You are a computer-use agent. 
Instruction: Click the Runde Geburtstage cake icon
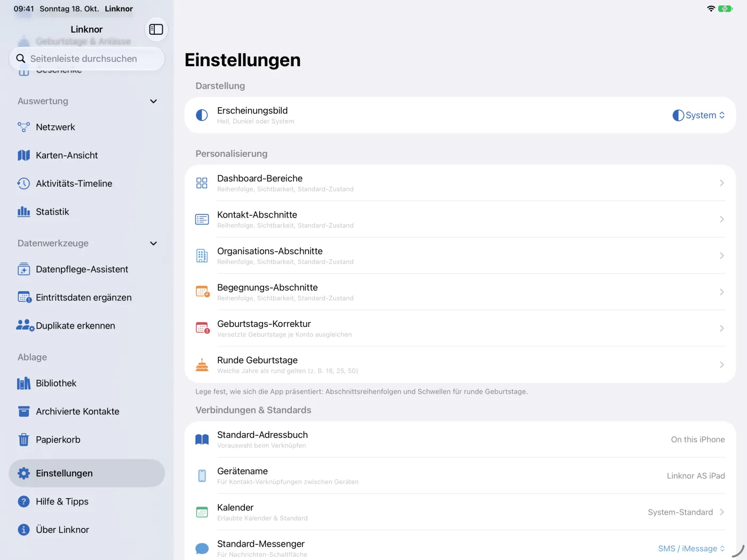202,365
